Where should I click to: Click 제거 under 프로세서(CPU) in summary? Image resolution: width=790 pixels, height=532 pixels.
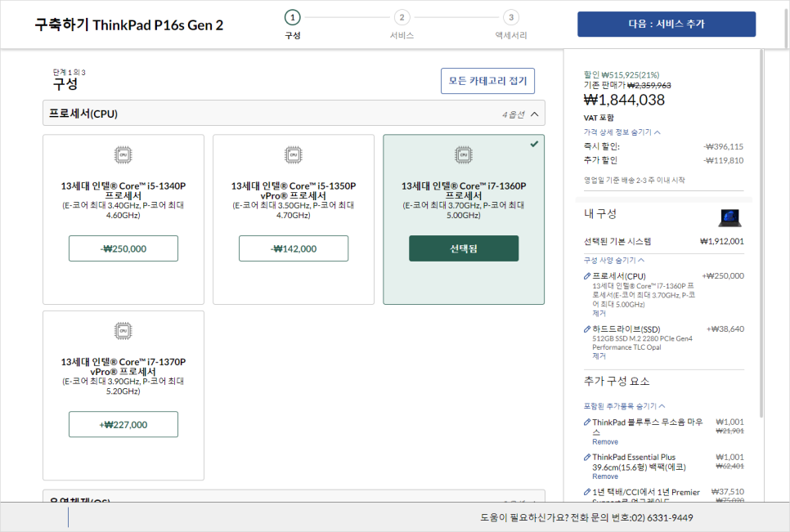599,313
